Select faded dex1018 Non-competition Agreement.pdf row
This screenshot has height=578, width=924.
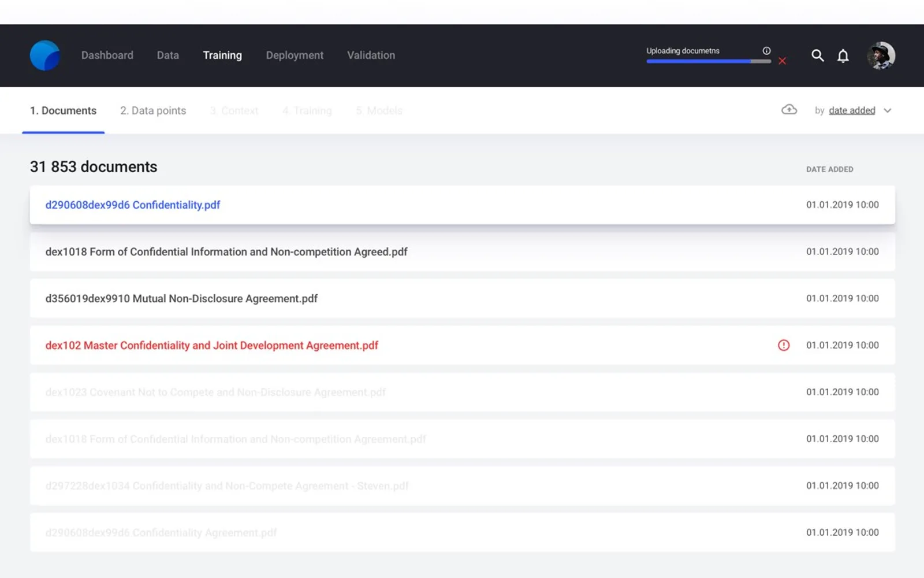(463, 439)
